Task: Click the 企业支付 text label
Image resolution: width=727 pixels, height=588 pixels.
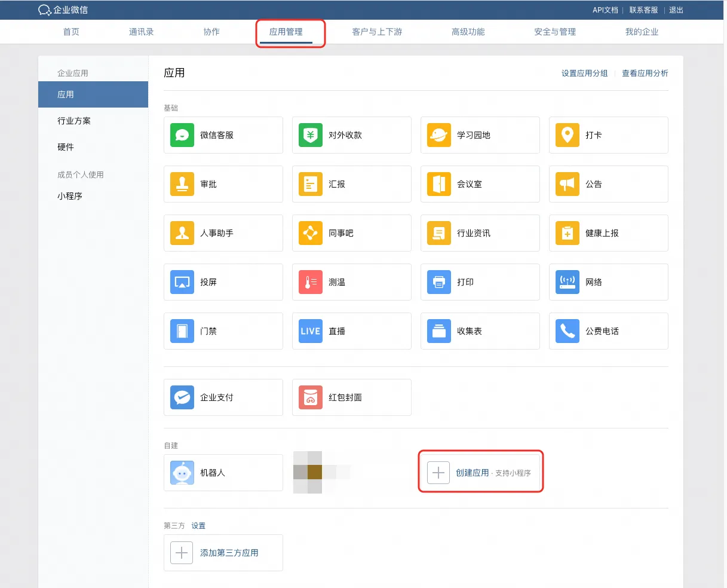Action: click(x=217, y=397)
